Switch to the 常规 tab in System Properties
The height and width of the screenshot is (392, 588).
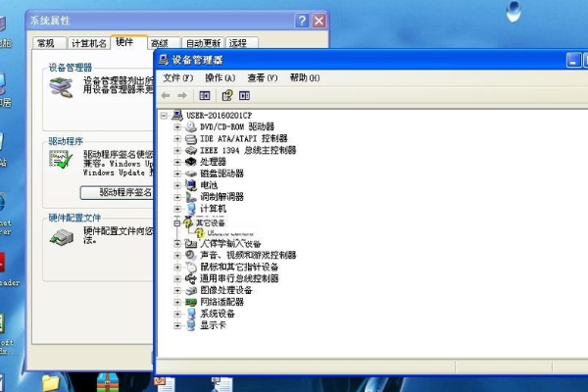[x=46, y=43]
